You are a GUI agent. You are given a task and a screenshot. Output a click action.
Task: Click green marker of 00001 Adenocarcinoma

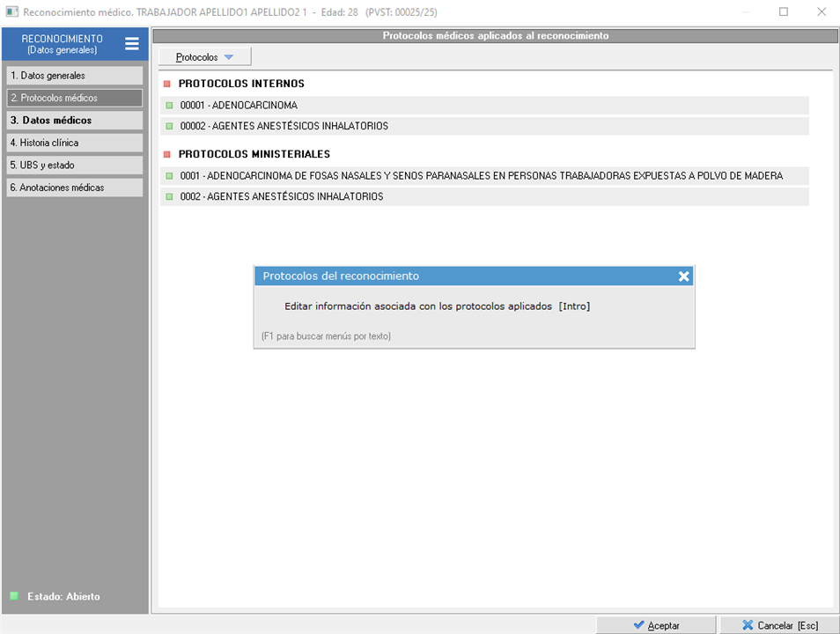click(170, 105)
